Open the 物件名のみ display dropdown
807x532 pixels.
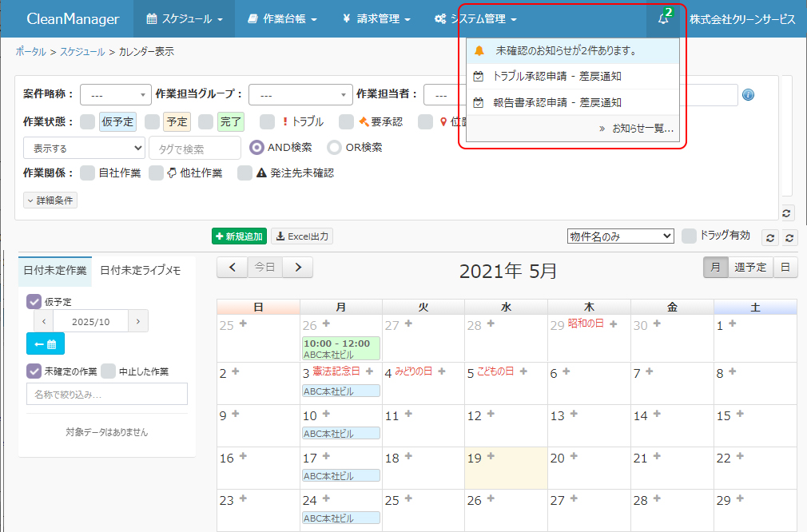[620, 236]
